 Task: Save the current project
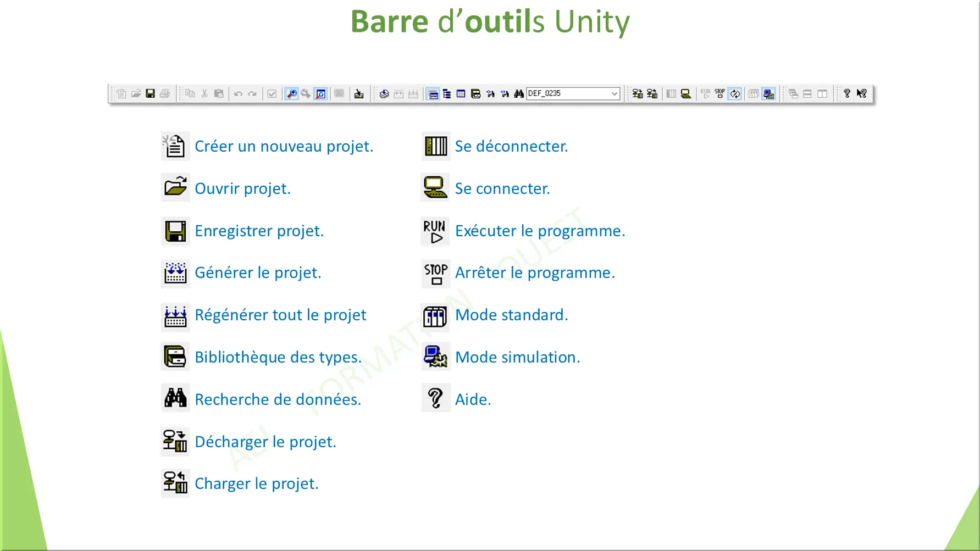[150, 93]
